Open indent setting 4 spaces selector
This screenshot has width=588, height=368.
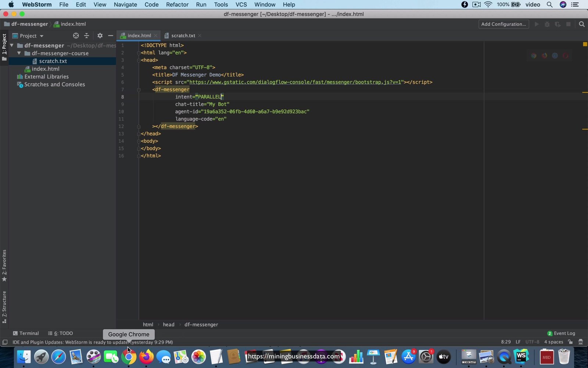click(553, 342)
